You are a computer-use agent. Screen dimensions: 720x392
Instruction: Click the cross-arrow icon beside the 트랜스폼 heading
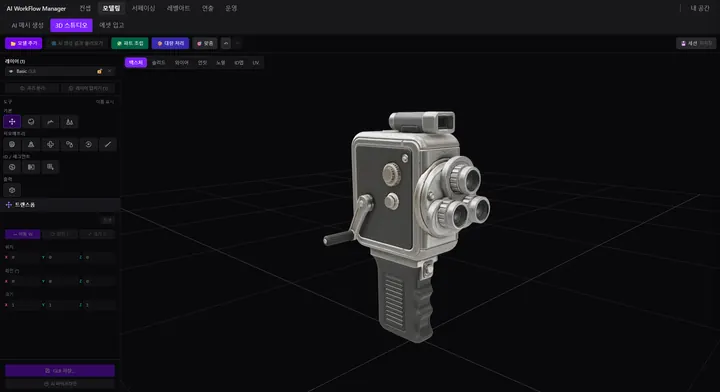[8, 205]
